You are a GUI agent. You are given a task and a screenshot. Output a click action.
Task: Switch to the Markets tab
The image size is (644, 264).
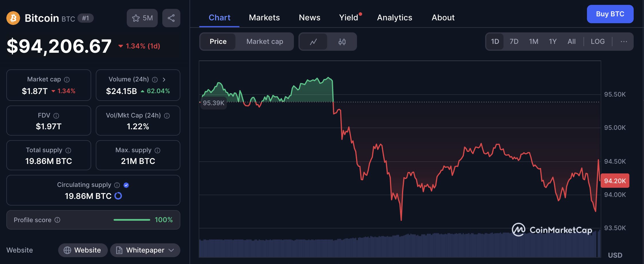(x=264, y=17)
